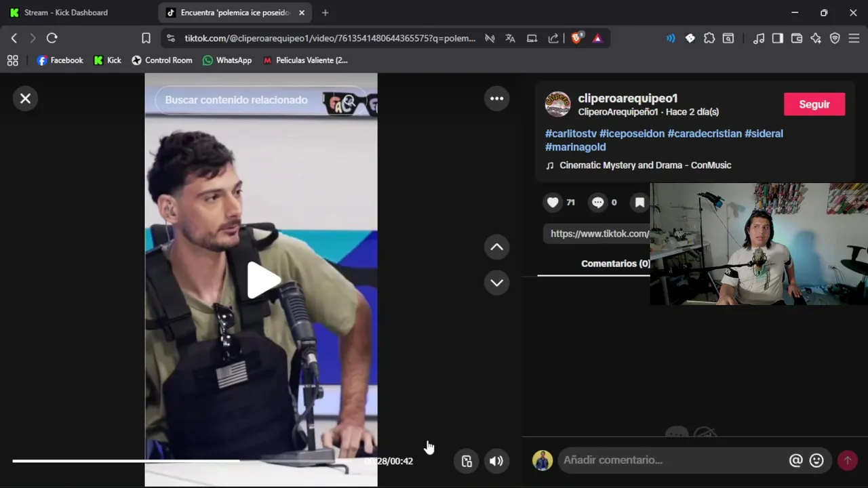
Task: Click the window magnifier toolbar icon
Action: pyautogui.click(x=728, y=39)
